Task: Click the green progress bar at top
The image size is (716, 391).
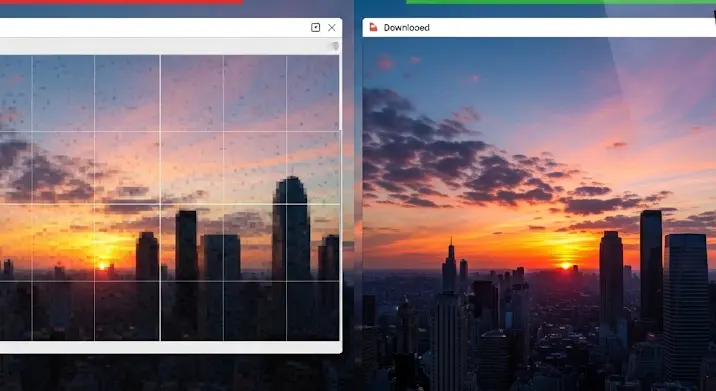Action: pos(561,2)
